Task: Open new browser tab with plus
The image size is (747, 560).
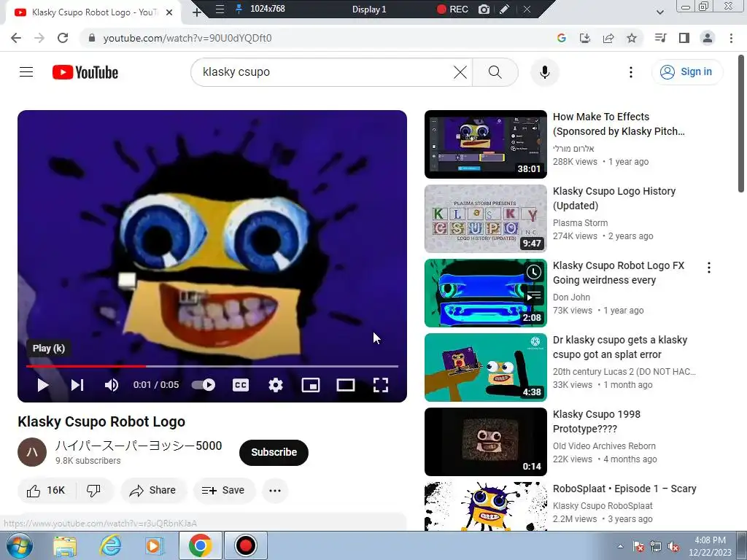Action: click(x=196, y=12)
